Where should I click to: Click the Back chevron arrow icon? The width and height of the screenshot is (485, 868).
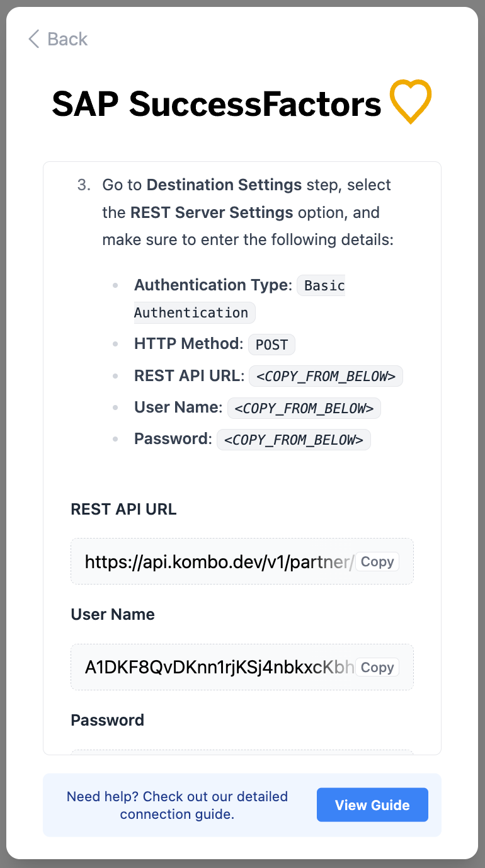tap(33, 39)
